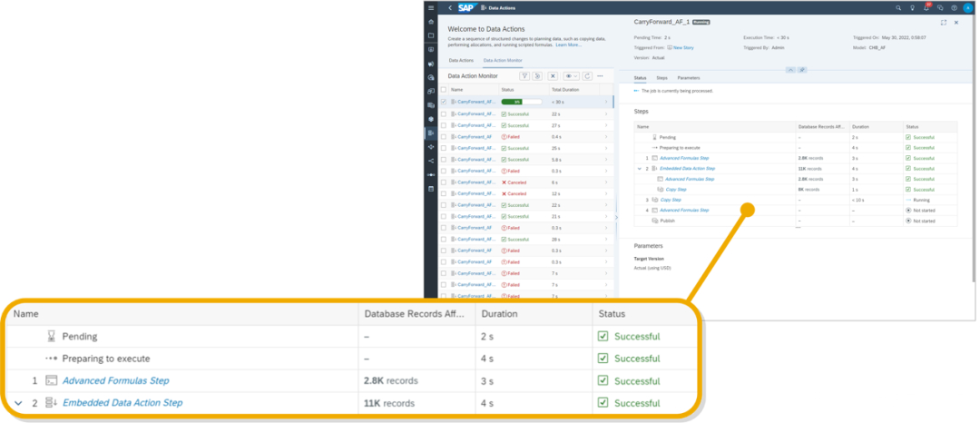Click the Database Records column header in Steps
Image resolution: width=980 pixels, height=423 pixels.
pos(821,126)
